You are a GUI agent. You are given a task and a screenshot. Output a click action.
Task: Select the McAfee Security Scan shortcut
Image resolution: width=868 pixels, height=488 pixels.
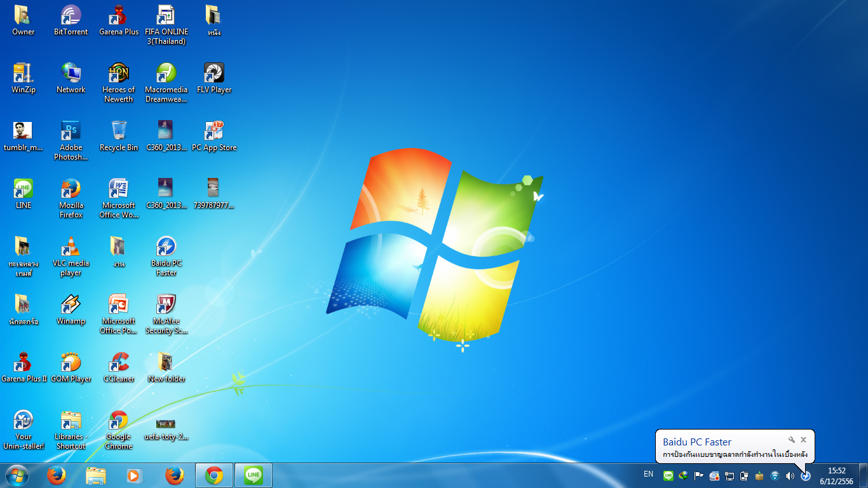click(166, 314)
